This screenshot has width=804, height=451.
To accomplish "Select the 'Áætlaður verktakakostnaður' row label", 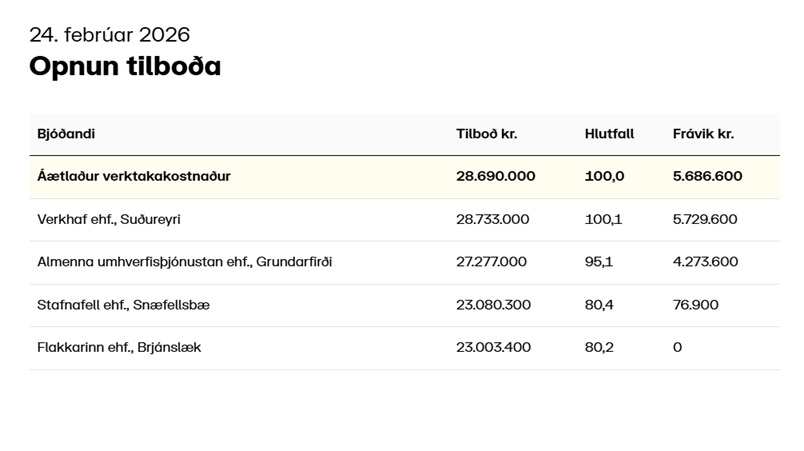I will pos(134,176).
